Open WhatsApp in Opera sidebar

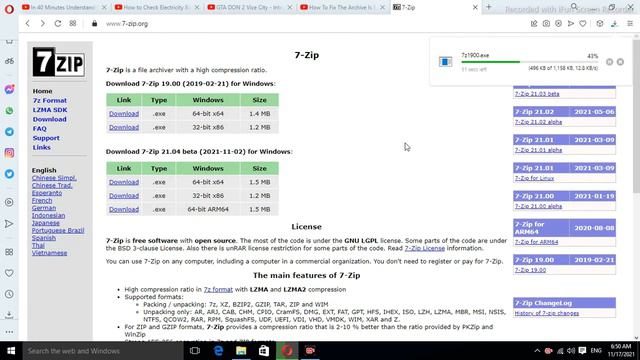(9, 111)
